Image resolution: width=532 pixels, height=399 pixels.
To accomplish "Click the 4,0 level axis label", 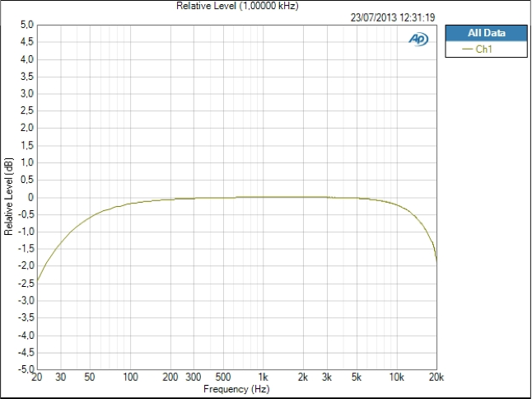I will (x=27, y=59).
